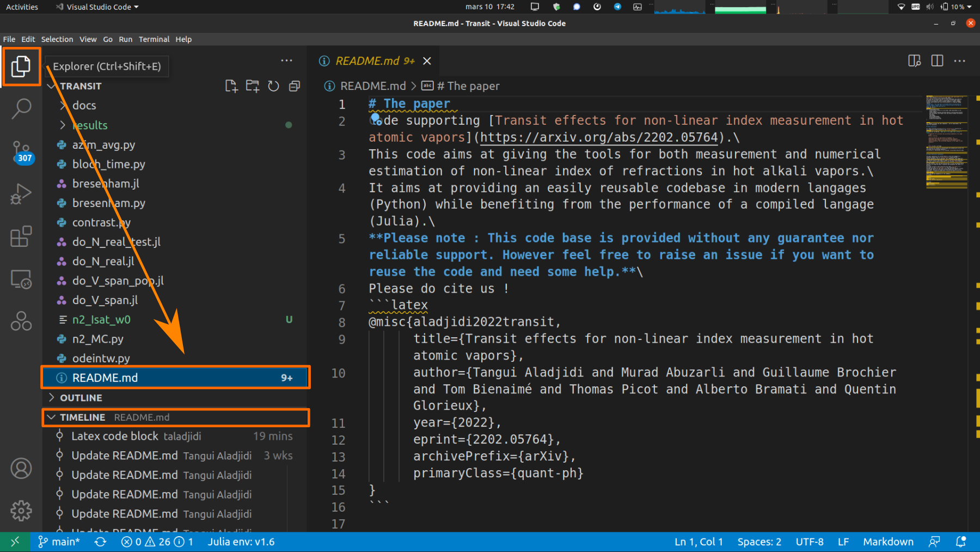The height and width of the screenshot is (552, 980).
Task: Open the Manage gear settings icon
Action: coord(21,511)
